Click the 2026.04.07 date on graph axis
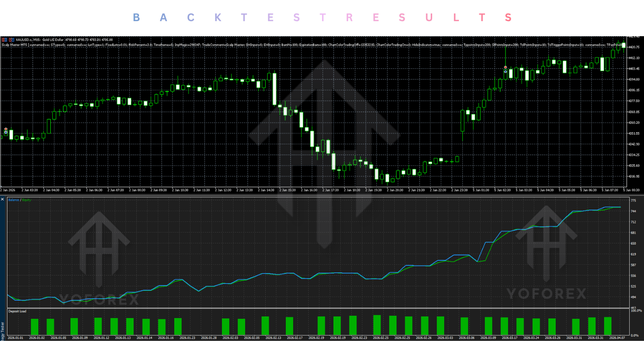This screenshot has height=362, width=644. click(x=617, y=338)
